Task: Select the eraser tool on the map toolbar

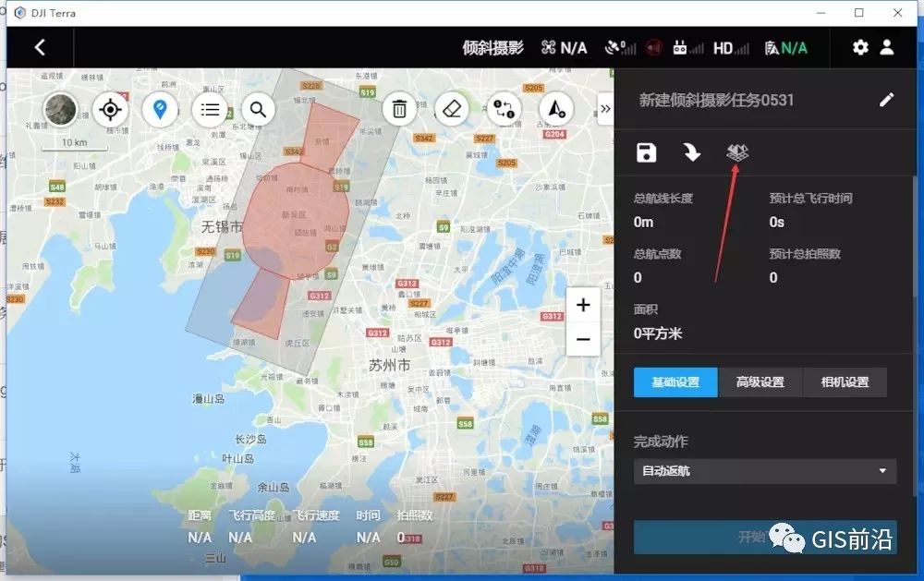Action: coord(452,109)
